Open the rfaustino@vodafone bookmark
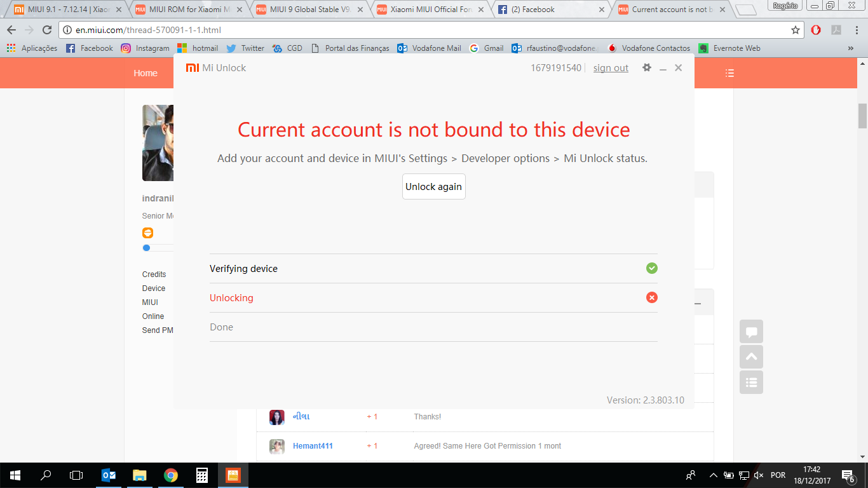868x488 pixels. tap(555, 48)
